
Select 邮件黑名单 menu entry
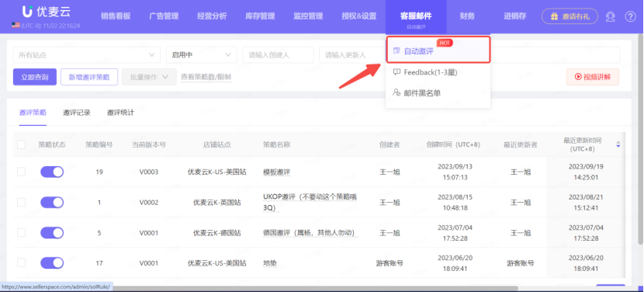point(438,93)
